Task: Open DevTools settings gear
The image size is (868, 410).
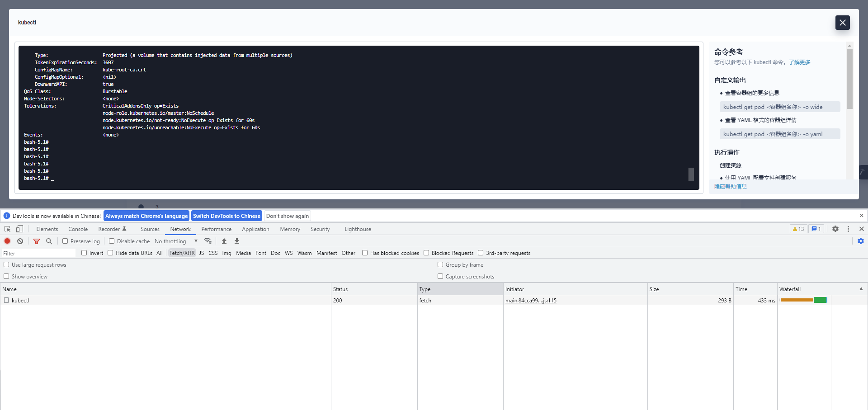Action: [835, 229]
